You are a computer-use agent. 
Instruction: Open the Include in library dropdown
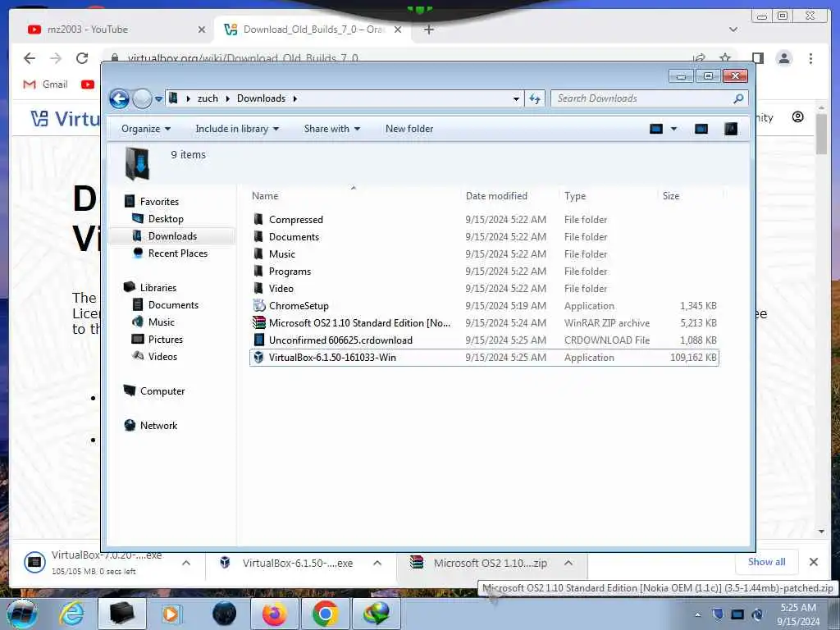click(x=237, y=129)
